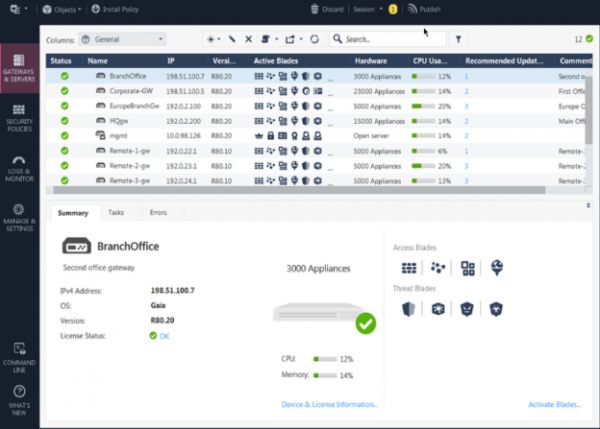Screen dimensions: 600x429
Task: Click Install Policy in the top bar
Action: [x=113, y=9]
